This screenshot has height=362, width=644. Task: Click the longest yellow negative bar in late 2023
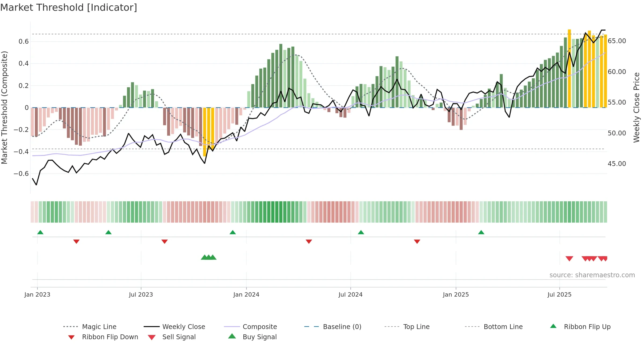click(x=205, y=132)
